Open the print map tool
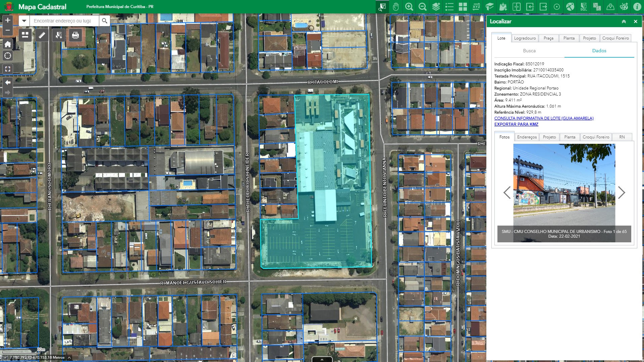Viewport: 644px width, 362px height. (75, 35)
